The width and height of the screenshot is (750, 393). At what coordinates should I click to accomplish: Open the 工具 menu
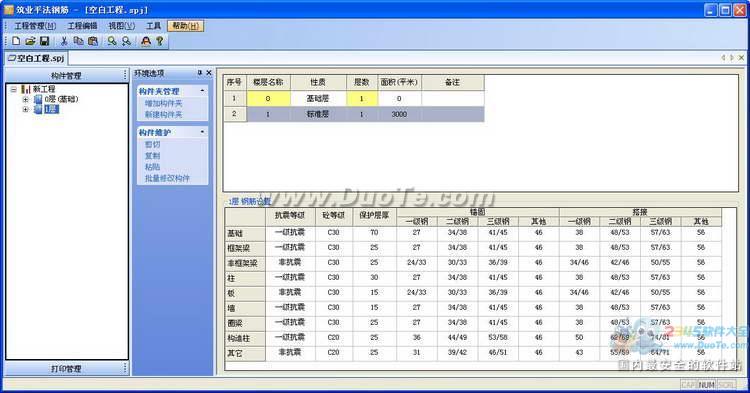click(153, 26)
